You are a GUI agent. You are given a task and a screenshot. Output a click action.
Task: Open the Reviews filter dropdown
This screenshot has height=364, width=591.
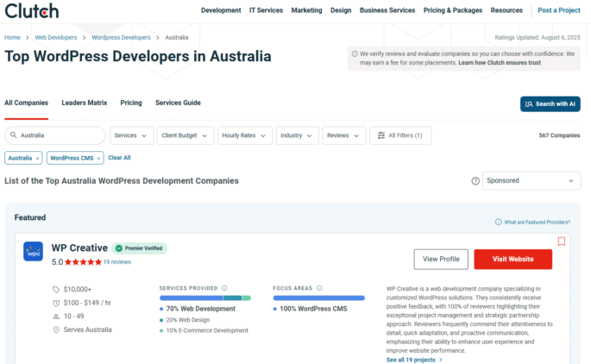pos(343,135)
